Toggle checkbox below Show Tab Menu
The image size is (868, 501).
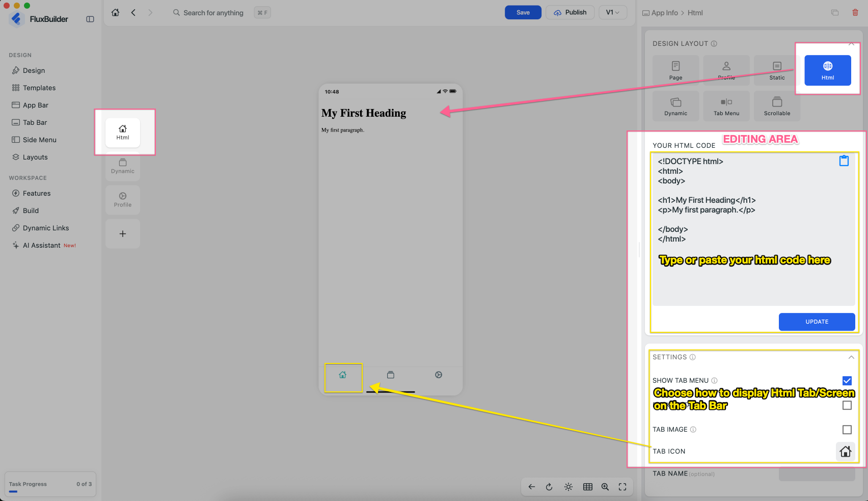coord(847,405)
